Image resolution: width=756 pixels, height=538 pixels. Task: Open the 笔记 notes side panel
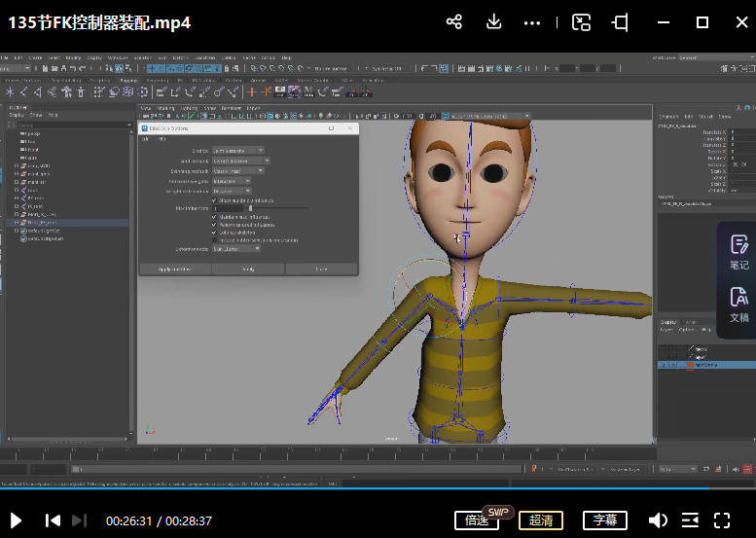[x=738, y=252]
